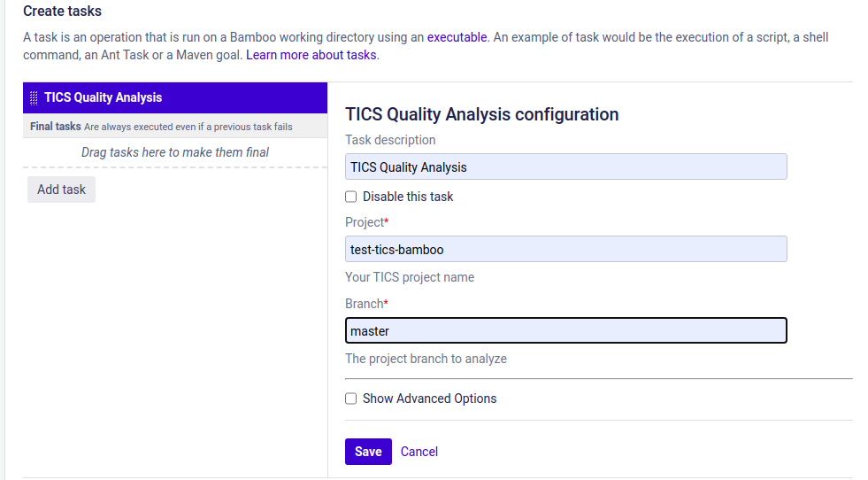Image resolution: width=868 pixels, height=480 pixels.
Task: Open 'Learn more about tasks' link
Action: pyautogui.click(x=311, y=55)
